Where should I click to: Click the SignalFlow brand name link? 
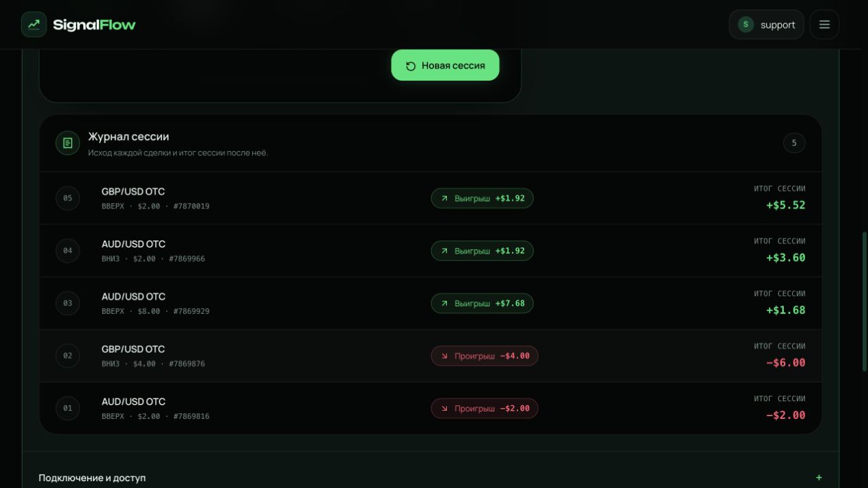94,25
